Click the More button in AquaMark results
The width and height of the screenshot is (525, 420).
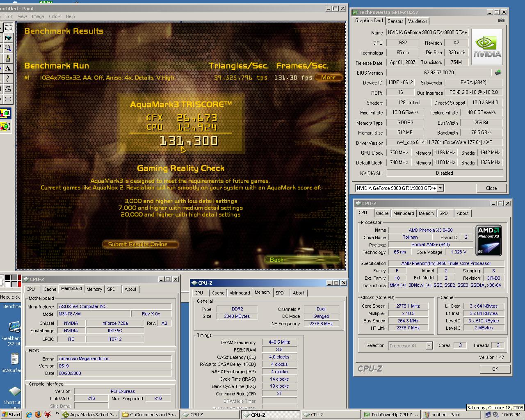[329, 78]
